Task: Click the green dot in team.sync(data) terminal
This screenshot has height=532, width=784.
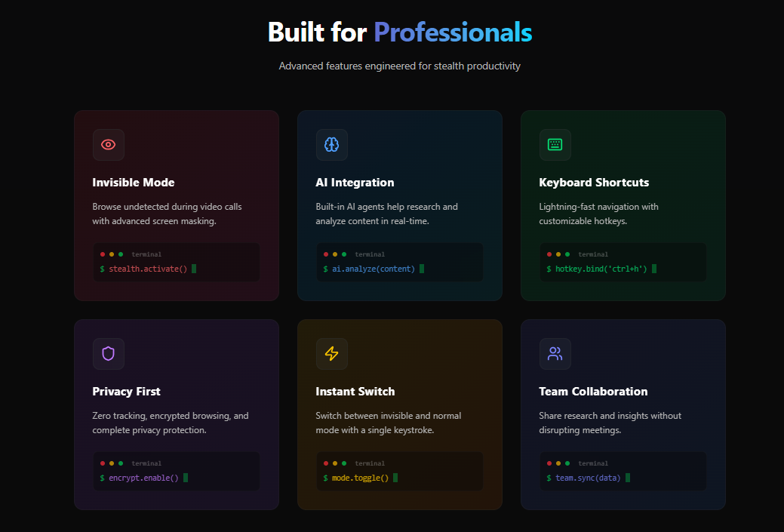Action: pyautogui.click(x=567, y=463)
